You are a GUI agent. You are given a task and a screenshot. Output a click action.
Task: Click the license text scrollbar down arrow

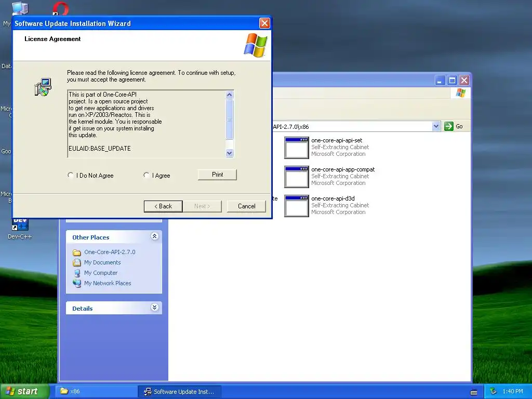(x=229, y=153)
